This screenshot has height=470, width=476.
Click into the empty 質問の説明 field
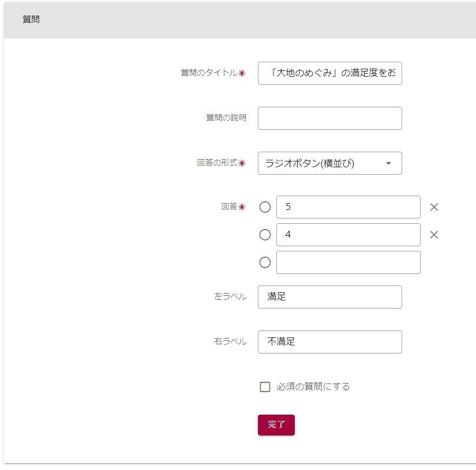[x=329, y=118]
